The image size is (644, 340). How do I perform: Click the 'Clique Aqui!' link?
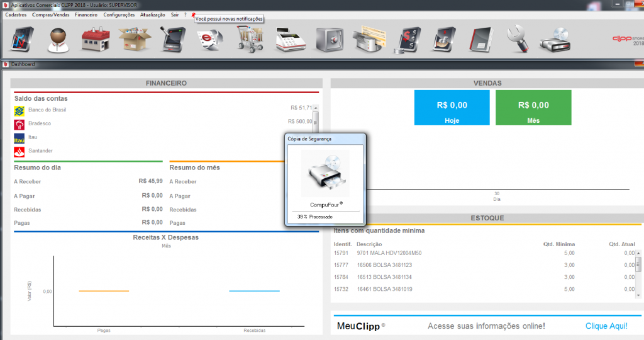tap(606, 326)
